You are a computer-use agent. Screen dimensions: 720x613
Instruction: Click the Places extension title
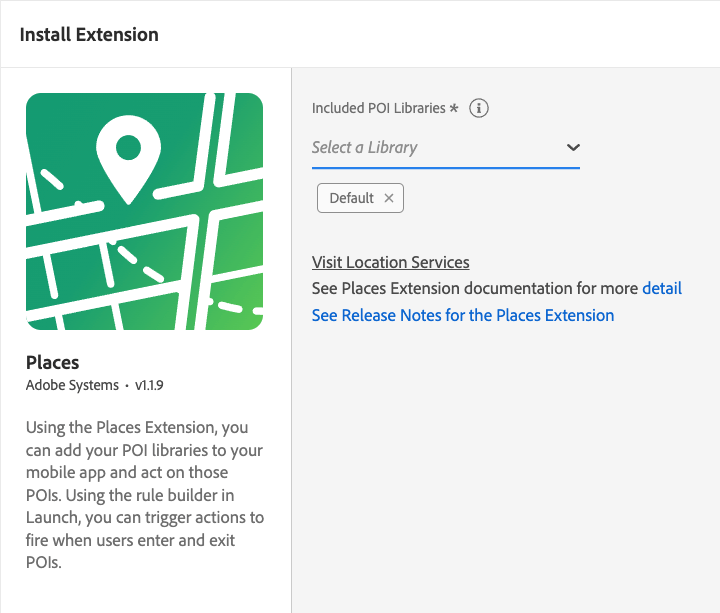(52, 362)
